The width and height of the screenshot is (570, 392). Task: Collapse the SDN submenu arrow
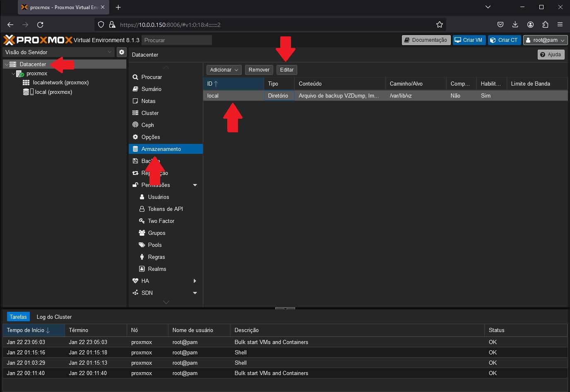(x=195, y=293)
